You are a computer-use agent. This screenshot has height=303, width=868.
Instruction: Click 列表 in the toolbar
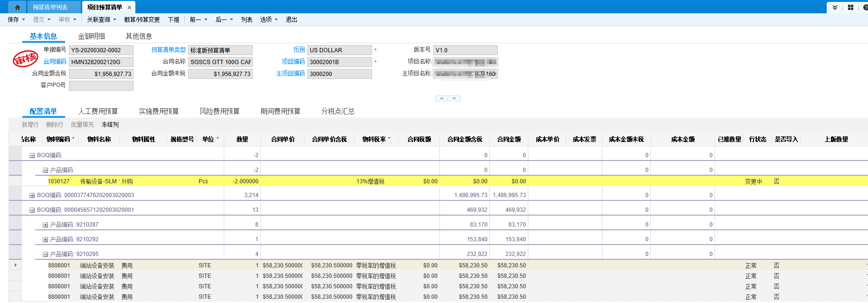coord(247,19)
